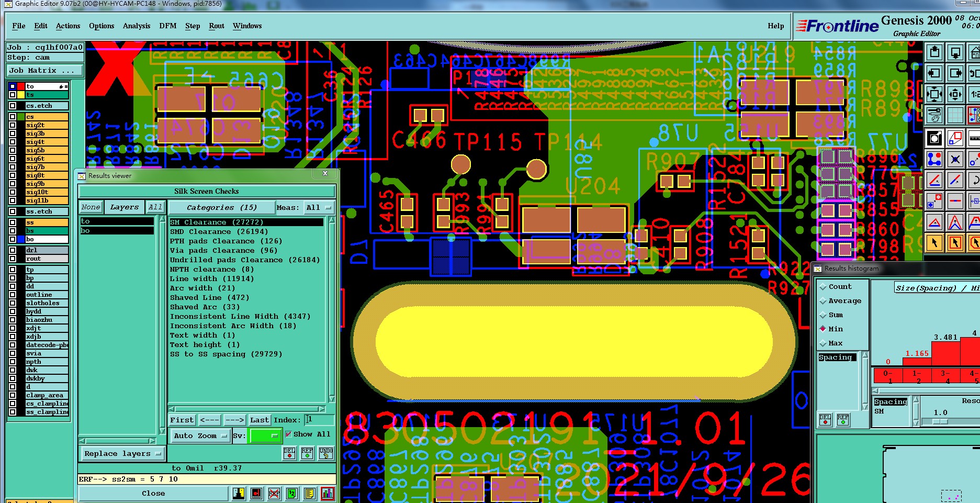Toggle visibility checkbox for the cs.etch layer
This screenshot has height=503, width=980.
[x=13, y=106]
